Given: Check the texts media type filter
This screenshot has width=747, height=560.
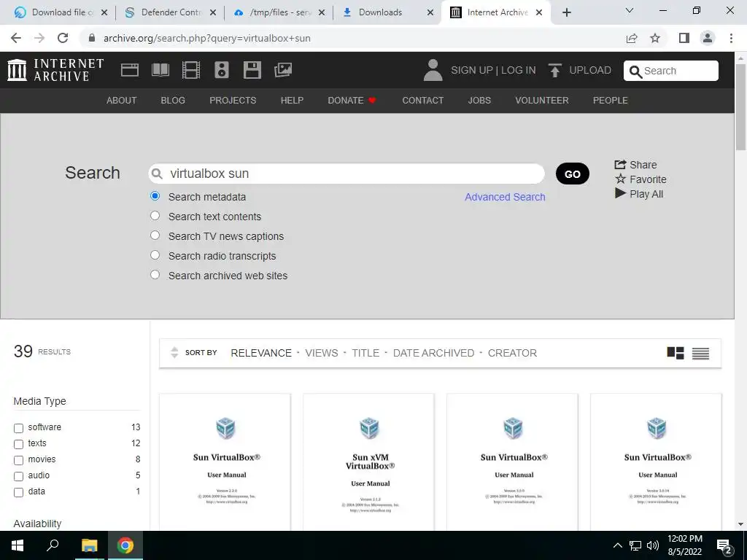Looking at the screenshot, I should pos(18,444).
